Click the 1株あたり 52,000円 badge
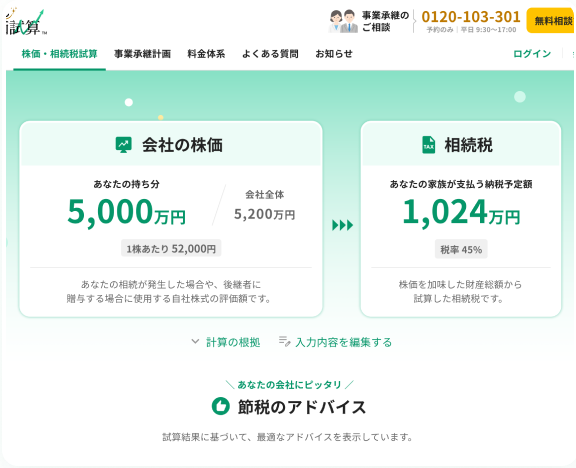 [171, 248]
